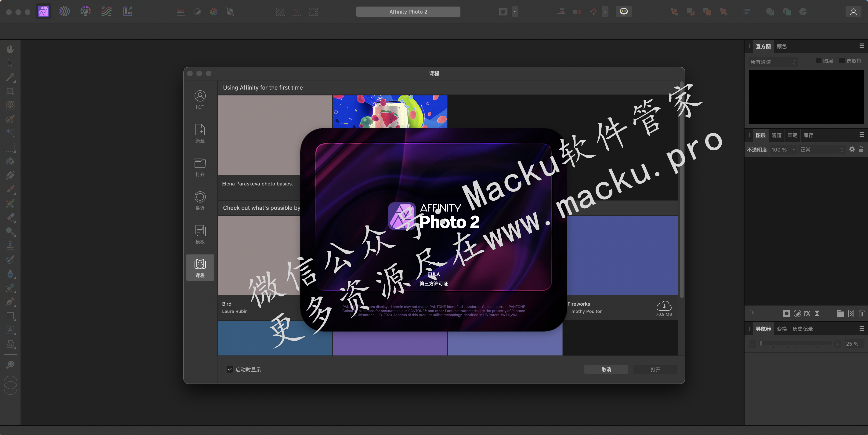This screenshot has width=868, height=435.
Task: Toggle the layer lock icon
Action: tap(861, 149)
